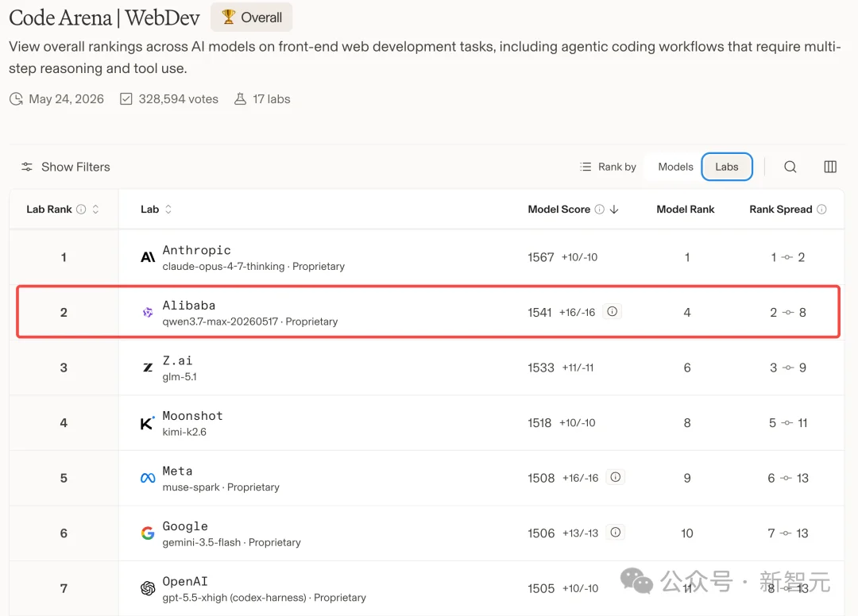Show info icon beside Meta score 1508
The width and height of the screenshot is (858, 616).
click(x=616, y=477)
